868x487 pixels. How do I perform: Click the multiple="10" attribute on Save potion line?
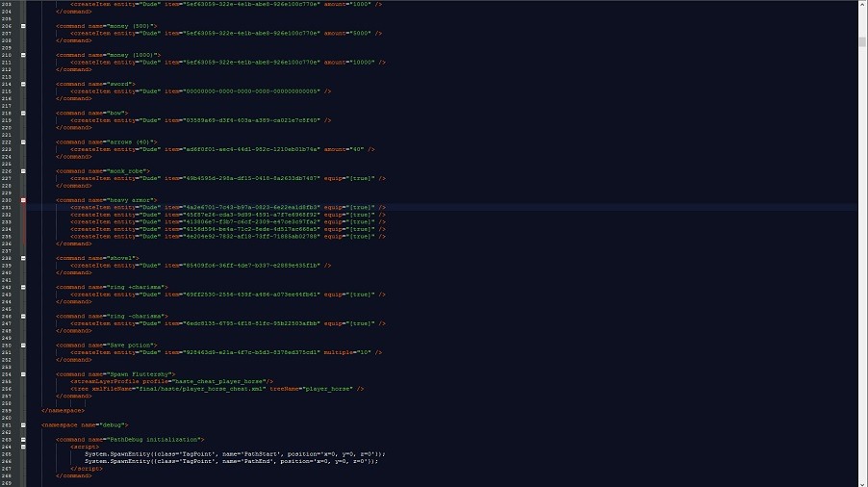point(347,352)
